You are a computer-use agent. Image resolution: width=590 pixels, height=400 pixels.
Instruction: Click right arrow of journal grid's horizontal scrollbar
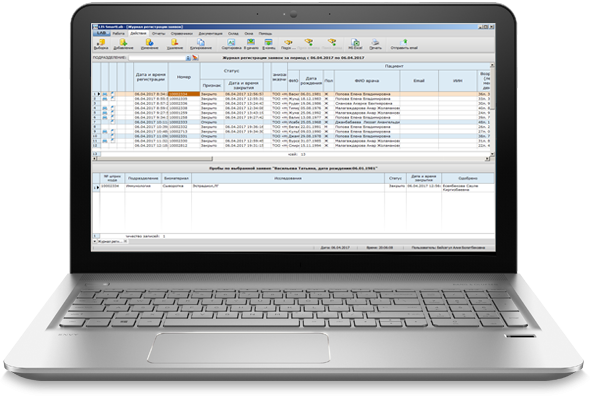(x=487, y=159)
